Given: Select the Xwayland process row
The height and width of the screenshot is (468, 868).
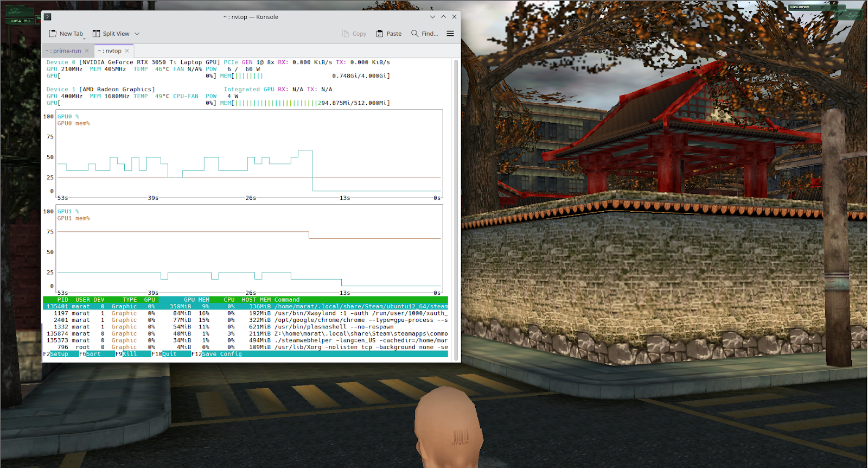Looking at the screenshot, I should click(246, 313).
